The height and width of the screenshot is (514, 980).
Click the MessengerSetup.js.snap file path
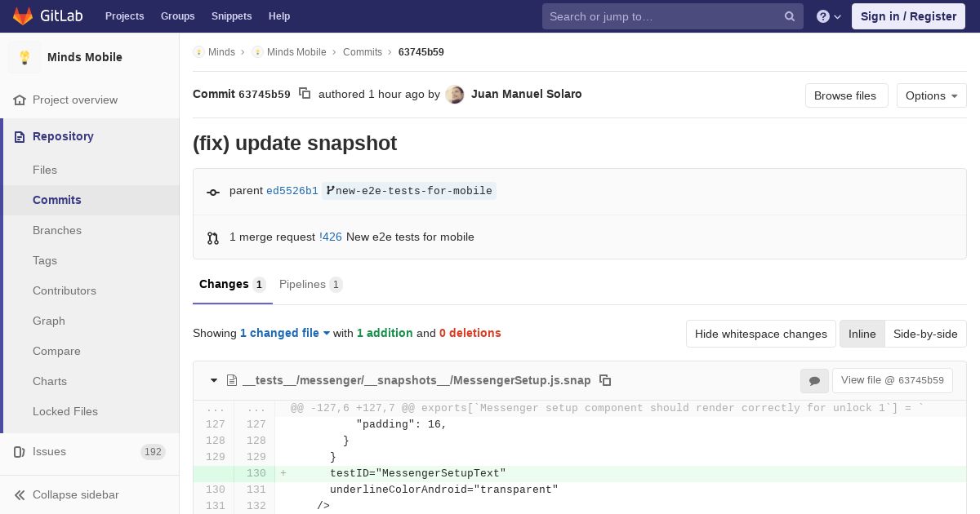tap(416, 380)
